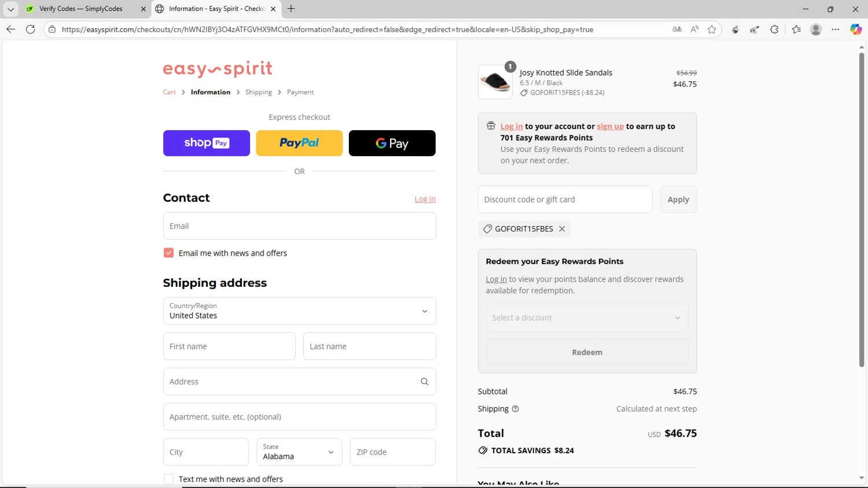Check Text me with news and offers
This screenshot has width=868, height=488.
[168, 479]
